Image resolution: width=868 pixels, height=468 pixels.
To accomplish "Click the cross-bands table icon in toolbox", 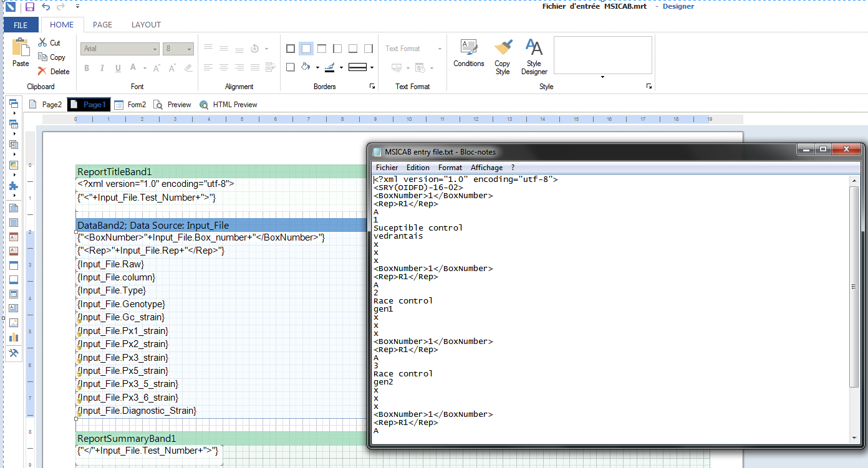I will (14, 125).
